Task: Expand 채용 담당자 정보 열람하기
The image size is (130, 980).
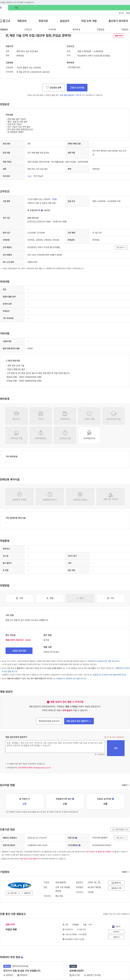Action: coord(79,721)
